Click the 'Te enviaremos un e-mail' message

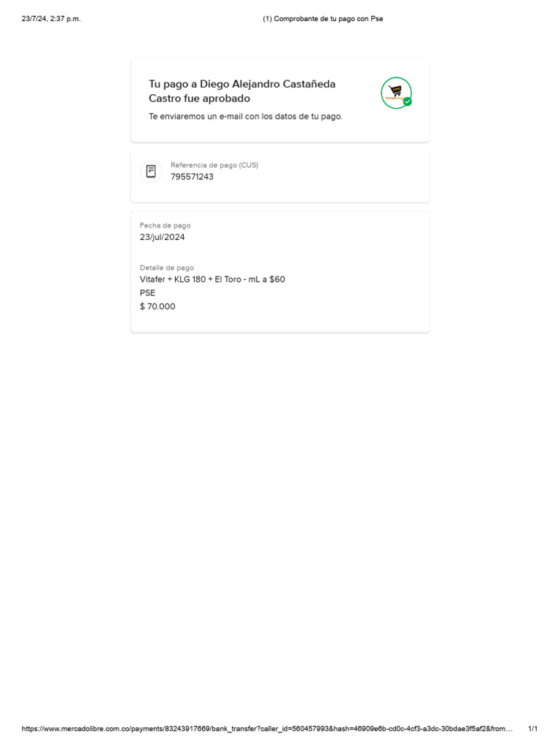point(246,116)
